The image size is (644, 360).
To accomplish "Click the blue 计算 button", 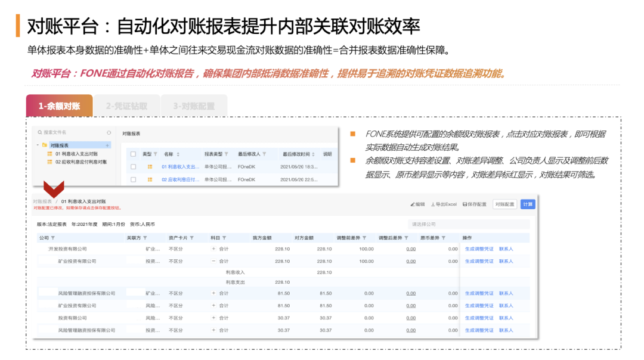I will 529,204.
